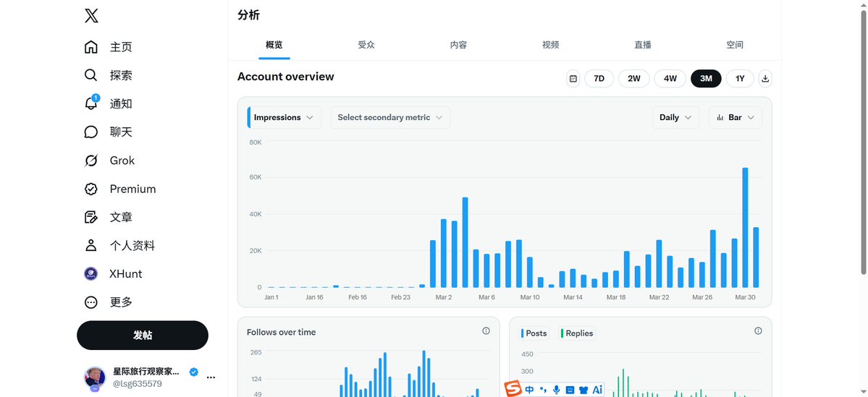Select the 3M time range
Screen dimensions: 868x397
click(x=706, y=79)
